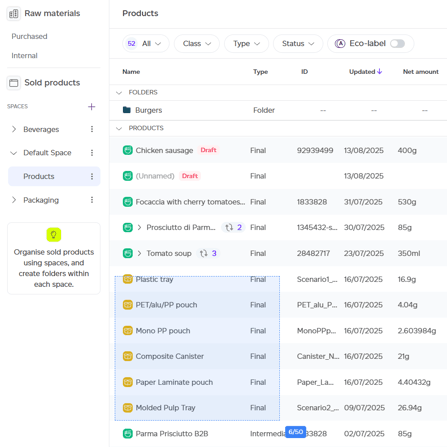Viewport: 447px width, 447px height.
Task: Go to Sold products section
Action: click(52, 83)
